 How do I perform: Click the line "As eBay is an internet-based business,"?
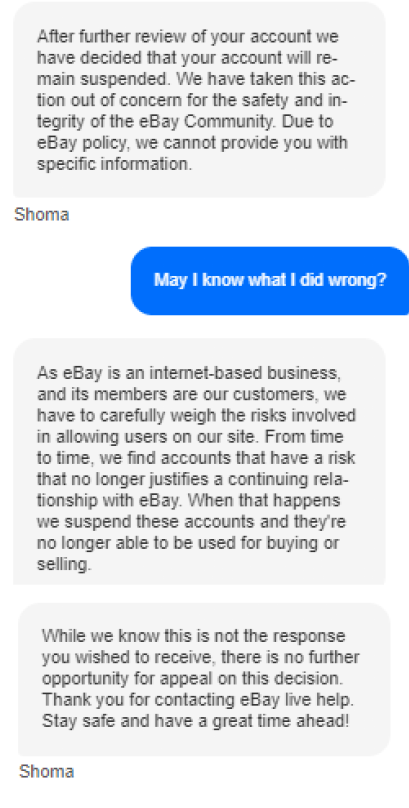189,373
